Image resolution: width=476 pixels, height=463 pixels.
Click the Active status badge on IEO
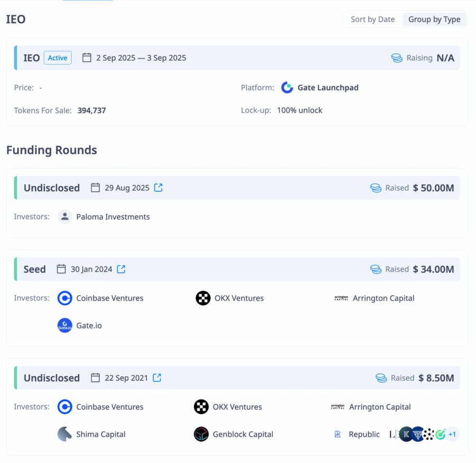pyautogui.click(x=58, y=58)
